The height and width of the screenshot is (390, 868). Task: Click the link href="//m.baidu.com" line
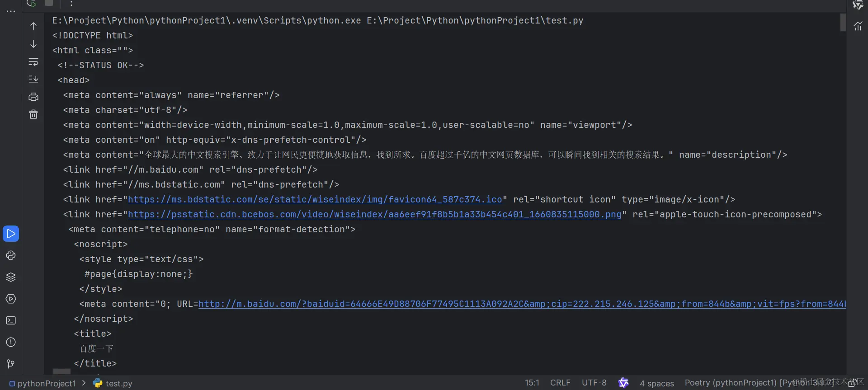click(190, 169)
